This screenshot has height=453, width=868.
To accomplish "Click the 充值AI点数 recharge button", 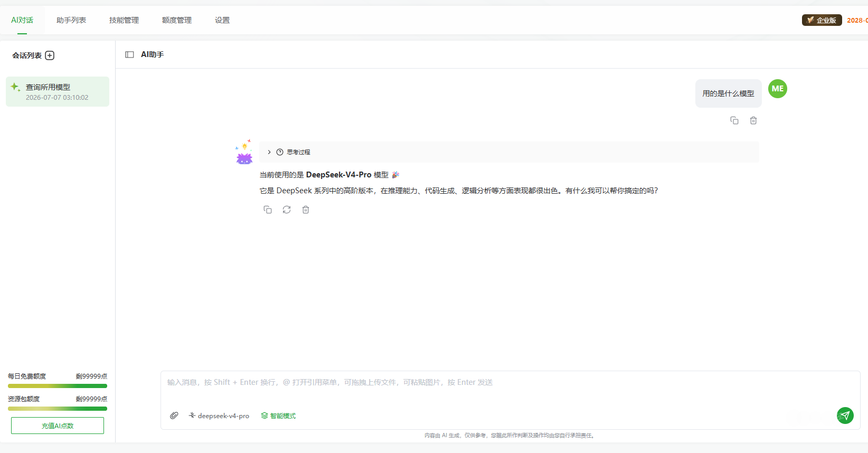I will (x=58, y=426).
